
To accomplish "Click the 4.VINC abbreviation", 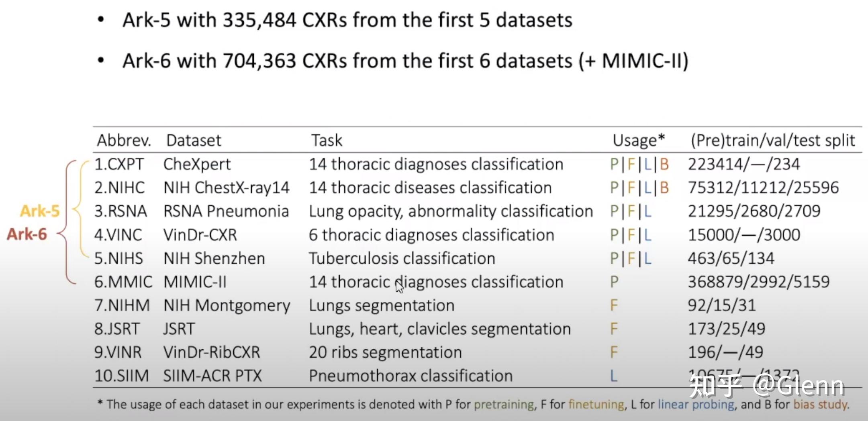I will coord(118,235).
